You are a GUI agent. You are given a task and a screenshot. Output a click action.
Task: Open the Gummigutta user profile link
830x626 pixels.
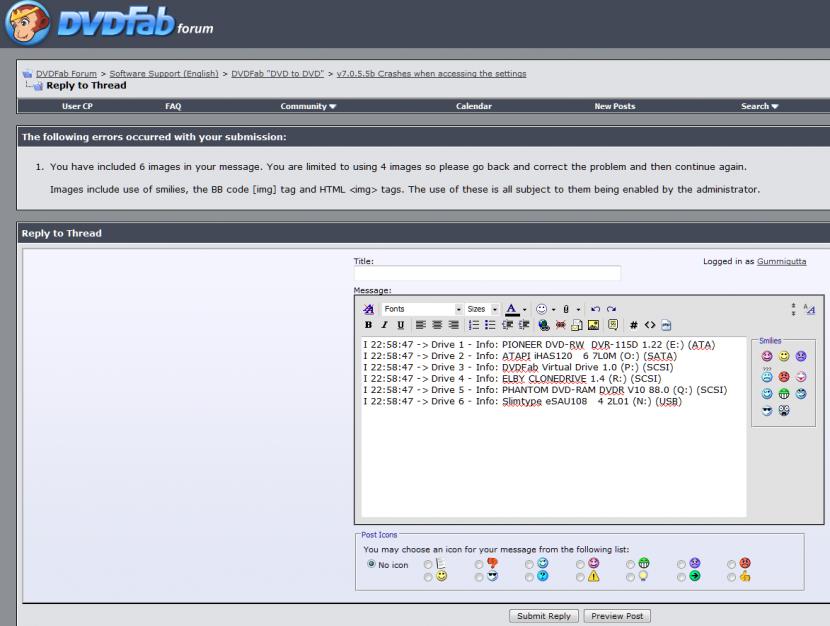[x=781, y=261]
